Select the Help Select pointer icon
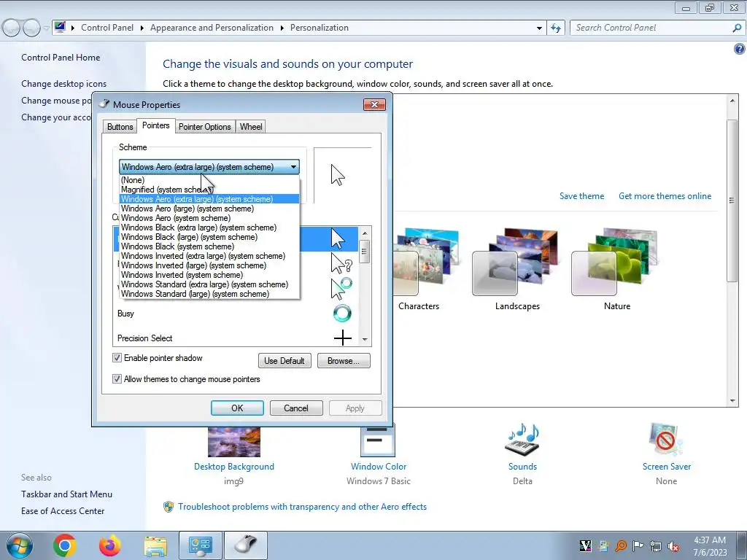This screenshot has height=560, width=747. (341, 263)
